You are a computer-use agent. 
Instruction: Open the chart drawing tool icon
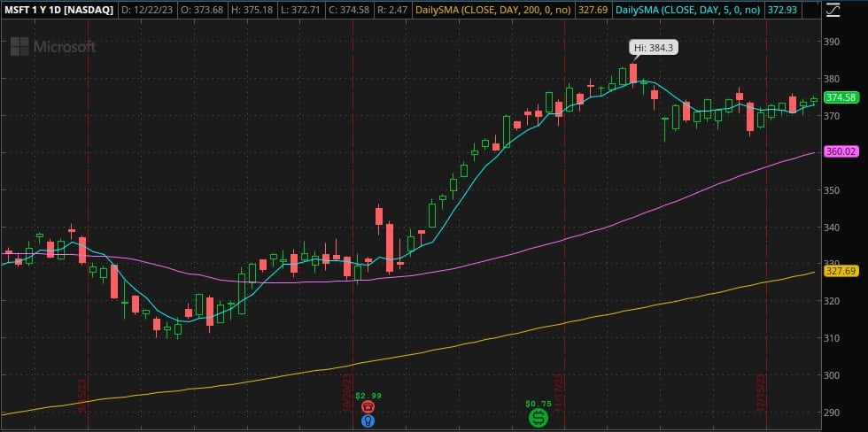click(832, 11)
